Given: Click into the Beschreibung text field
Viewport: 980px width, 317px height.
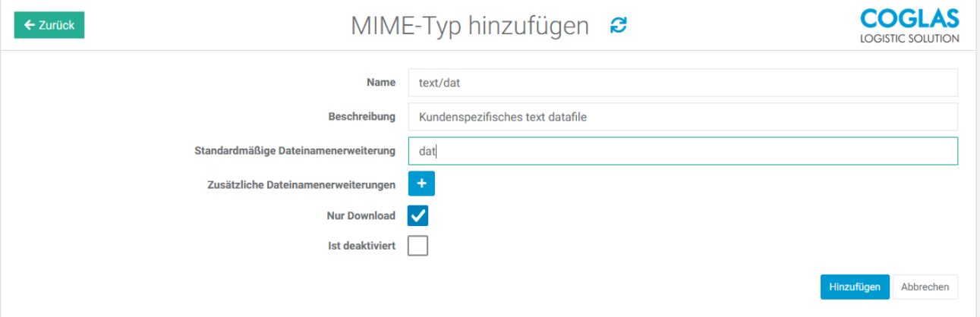Looking at the screenshot, I should click(682, 117).
